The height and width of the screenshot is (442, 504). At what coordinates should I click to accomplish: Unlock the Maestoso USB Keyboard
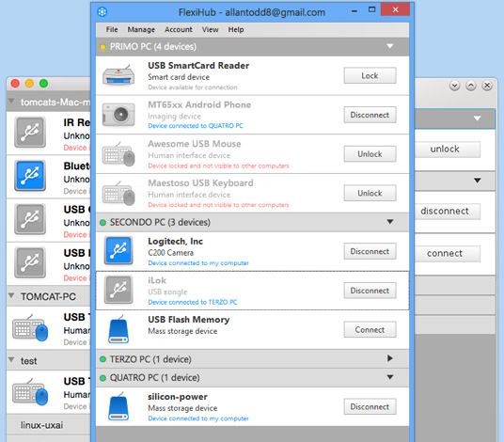(370, 193)
